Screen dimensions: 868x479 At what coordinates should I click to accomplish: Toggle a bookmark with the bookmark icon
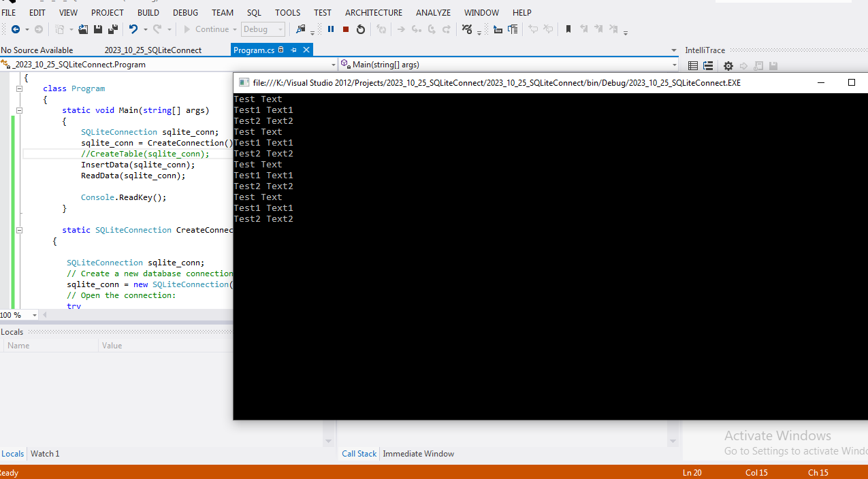pyautogui.click(x=568, y=29)
